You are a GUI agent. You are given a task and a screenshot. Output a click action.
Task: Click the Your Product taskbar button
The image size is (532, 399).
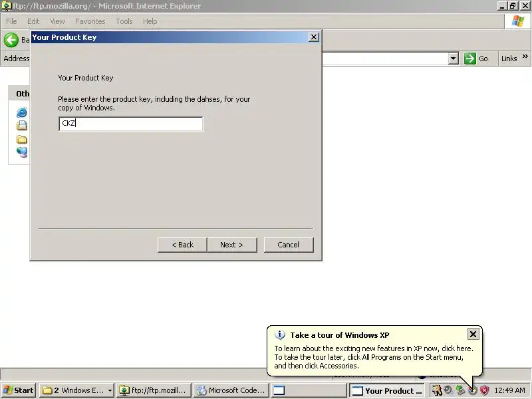click(x=387, y=390)
